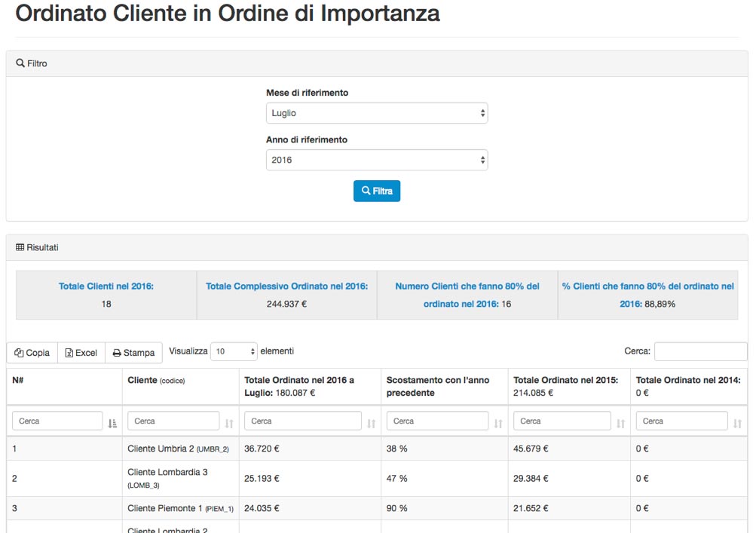Click the Anno di riferimento label

tap(307, 139)
